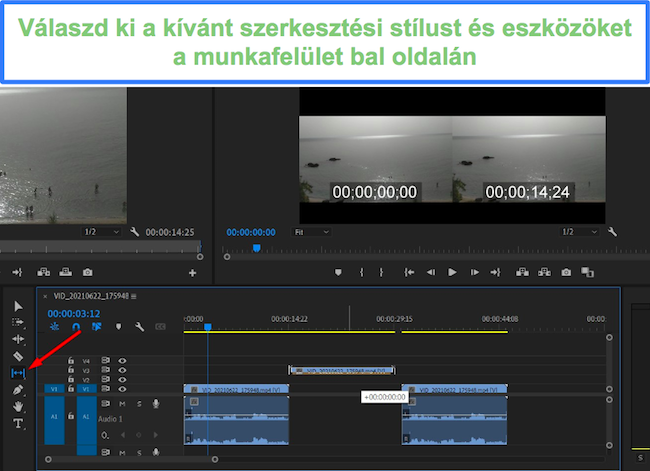
Task: Toggle insert sequences as nests icon
Action: pyautogui.click(x=54, y=327)
